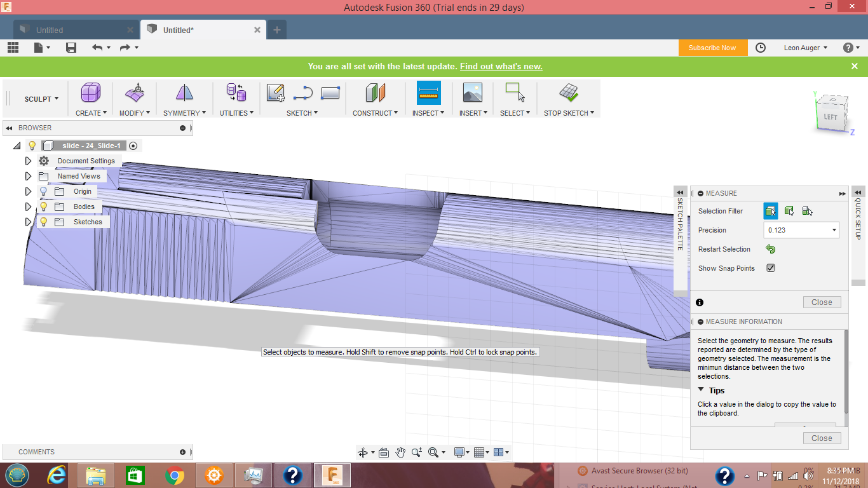Screen dimensions: 868x488
Task: Add a new document tab with plus
Action: (x=277, y=30)
